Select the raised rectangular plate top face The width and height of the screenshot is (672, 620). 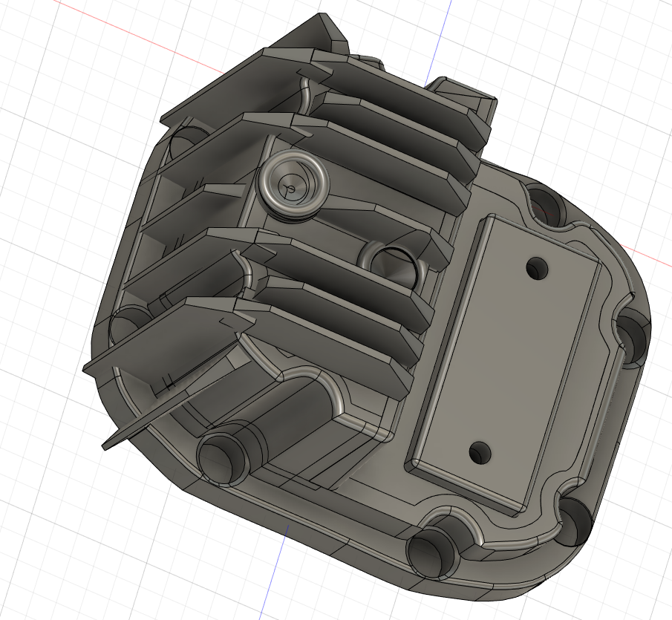(x=508, y=362)
